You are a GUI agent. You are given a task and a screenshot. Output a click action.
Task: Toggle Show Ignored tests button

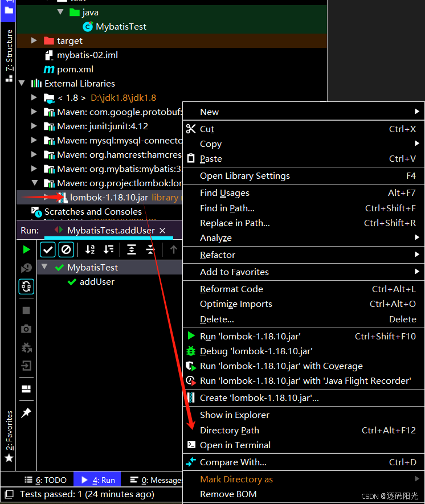click(x=66, y=249)
